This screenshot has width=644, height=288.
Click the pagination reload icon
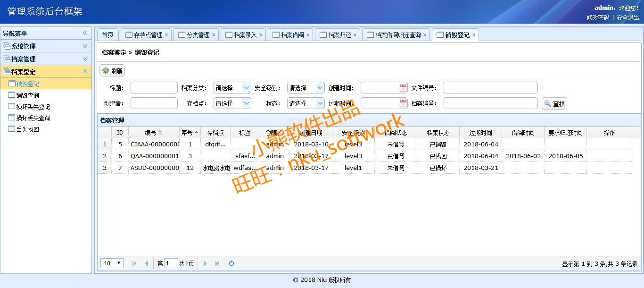coord(231,263)
